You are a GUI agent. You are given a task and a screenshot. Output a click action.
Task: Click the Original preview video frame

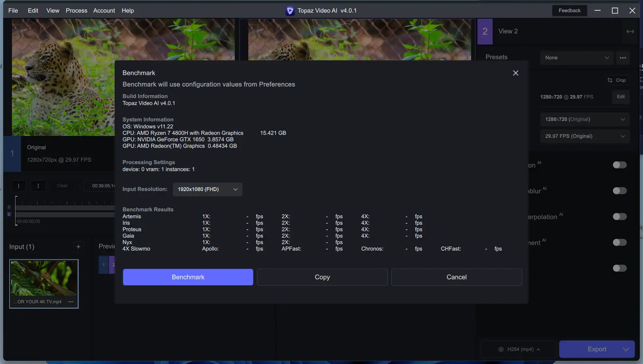point(64,77)
